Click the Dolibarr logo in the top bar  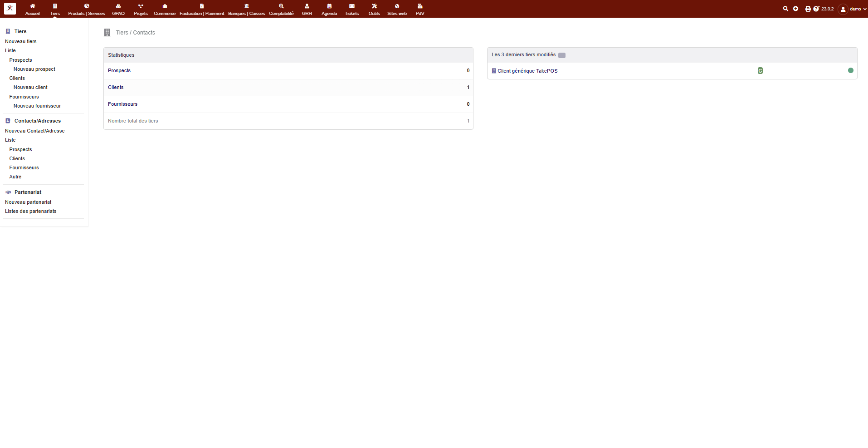tap(10, 9)
